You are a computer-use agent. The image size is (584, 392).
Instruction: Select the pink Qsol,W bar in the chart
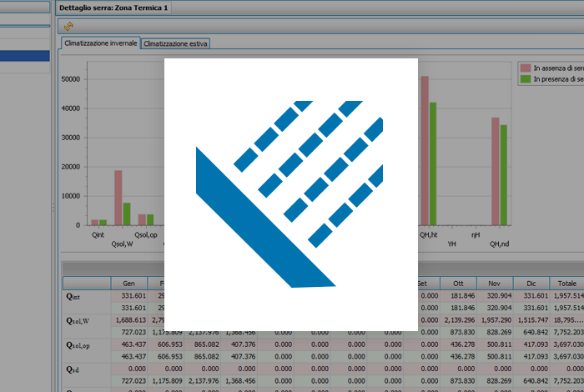tap(118, 198)
